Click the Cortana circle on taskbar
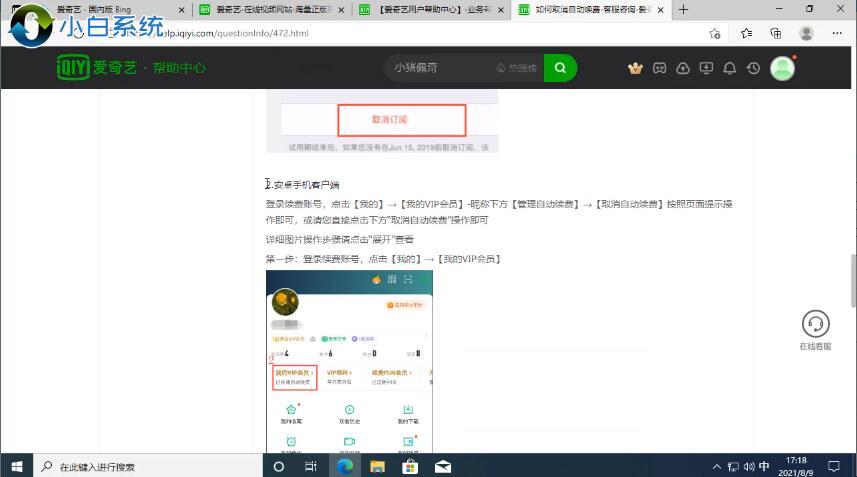The width and height of the screenshot is (857, 477). click(x=279, y=467)
